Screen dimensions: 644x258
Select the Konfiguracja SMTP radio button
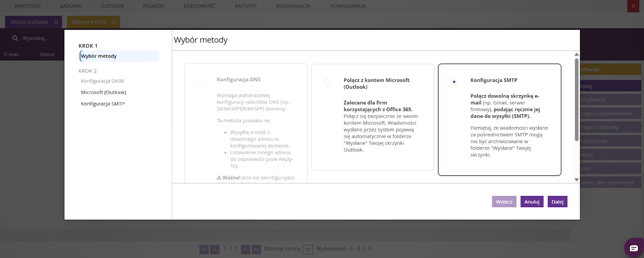pos(454,82)
